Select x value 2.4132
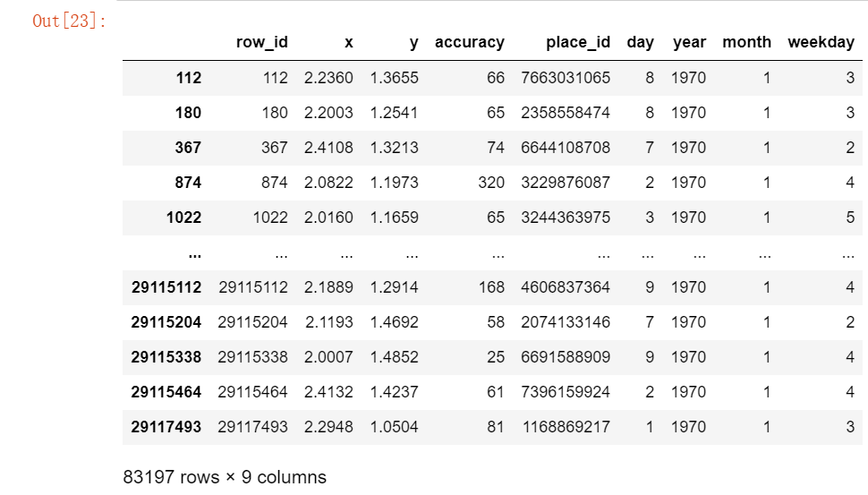The height and width of the screenshot is (495, 868). [328, 392]
